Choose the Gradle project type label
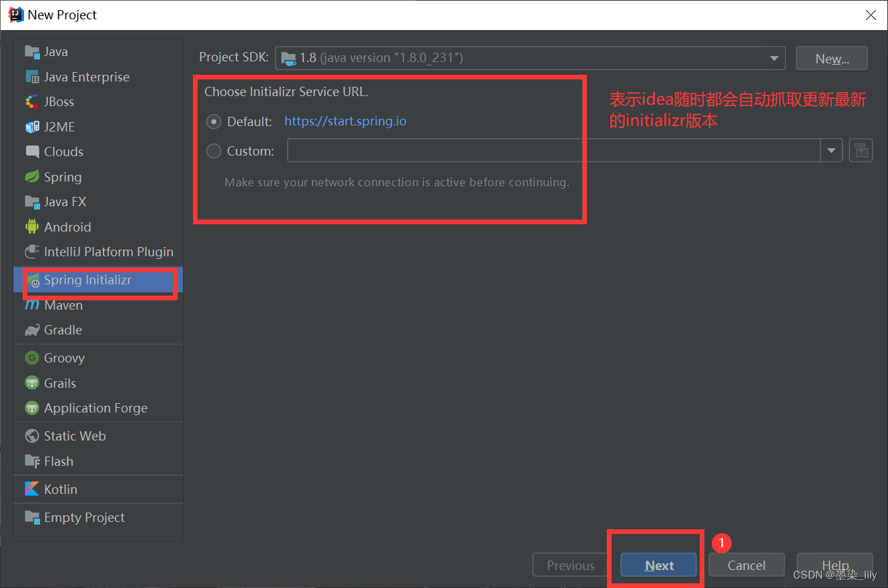The height and width of the screenshot is (588, 888). [63, 330]
